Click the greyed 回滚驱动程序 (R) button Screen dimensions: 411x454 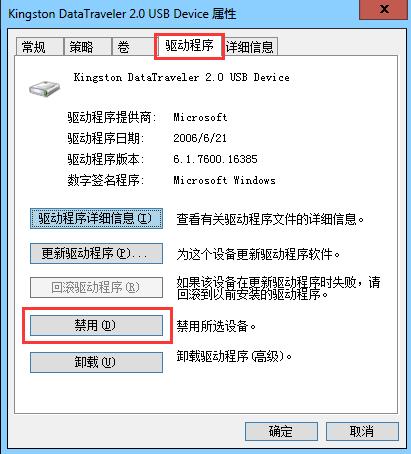(96, 287)
